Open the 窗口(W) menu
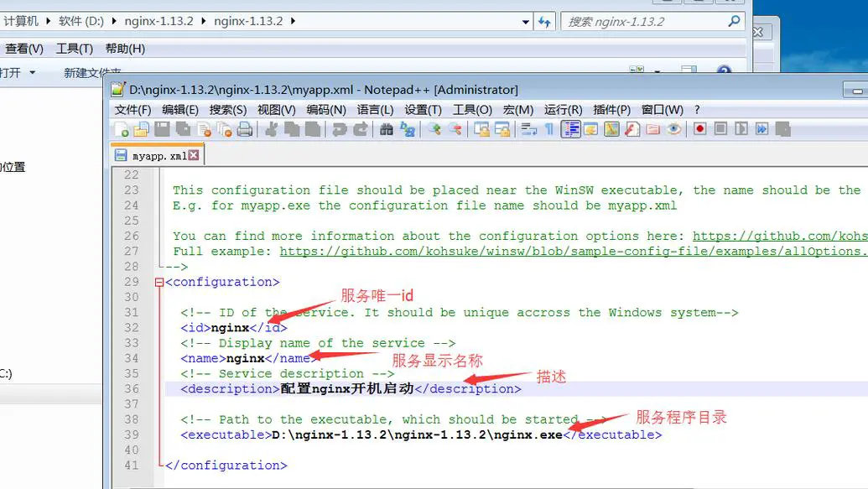 pos(662,110)
